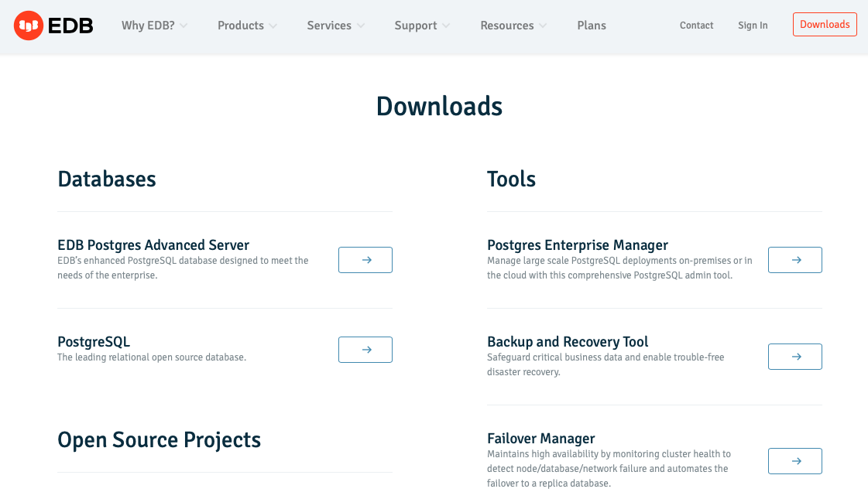Open the Postgres Enterprise Manager heading

[578, 245]
